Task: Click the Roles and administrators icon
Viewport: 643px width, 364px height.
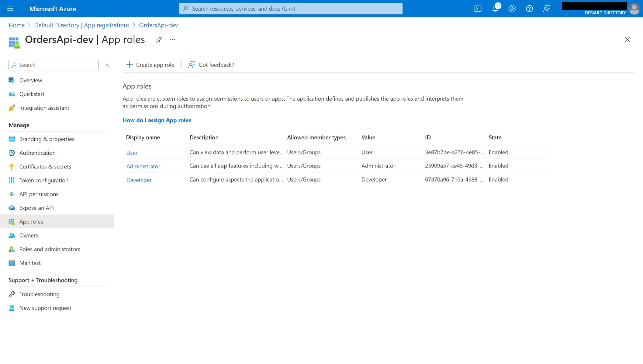Action: [12, 249]
